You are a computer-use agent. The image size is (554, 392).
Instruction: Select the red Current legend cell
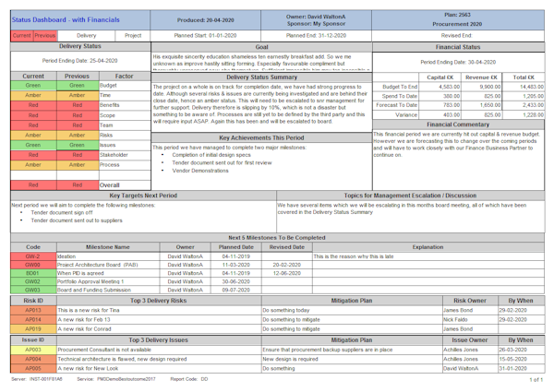coord(21,35)
